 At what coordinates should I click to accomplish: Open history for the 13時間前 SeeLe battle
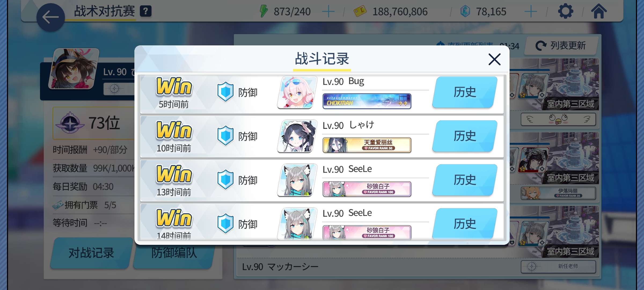click(x=465, y=180)
